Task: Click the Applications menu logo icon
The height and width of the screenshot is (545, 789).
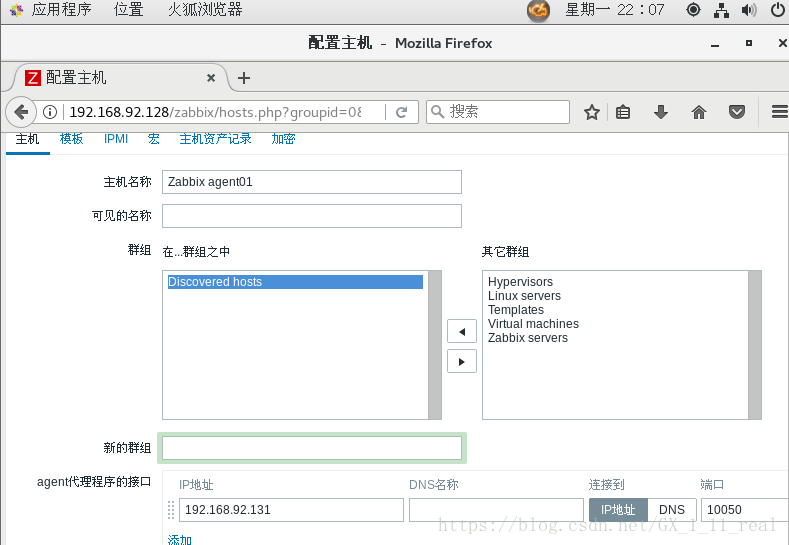Action: [x=16, y=10]
